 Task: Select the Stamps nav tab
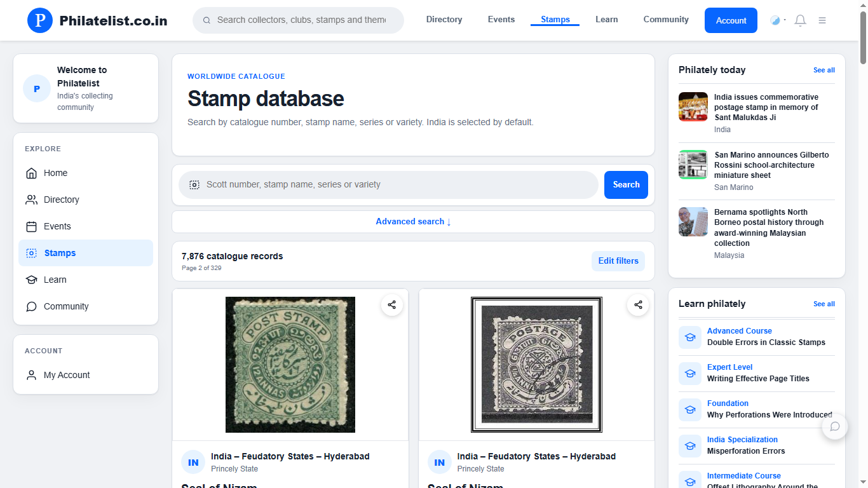(x=555, y=20)
